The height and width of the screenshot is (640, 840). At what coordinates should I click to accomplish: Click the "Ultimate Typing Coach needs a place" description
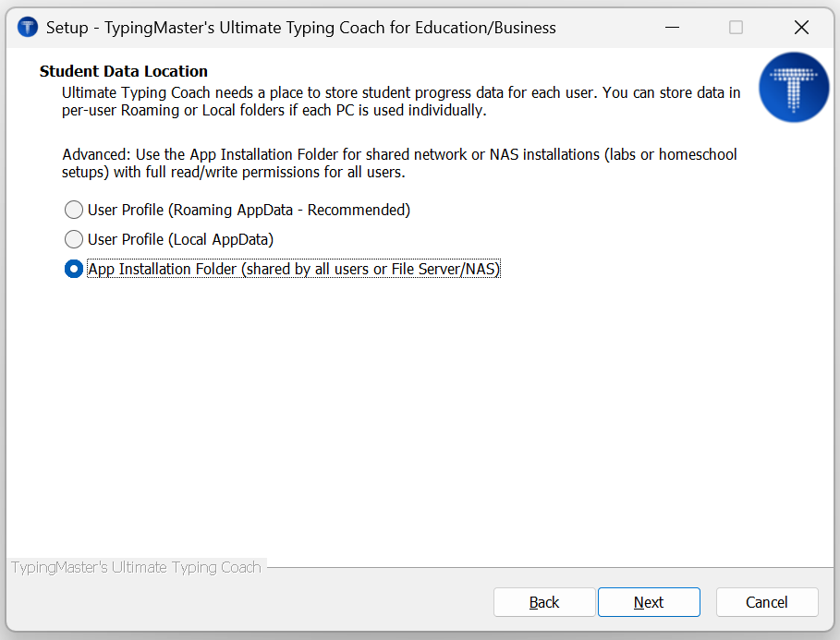tap(401, 102)
